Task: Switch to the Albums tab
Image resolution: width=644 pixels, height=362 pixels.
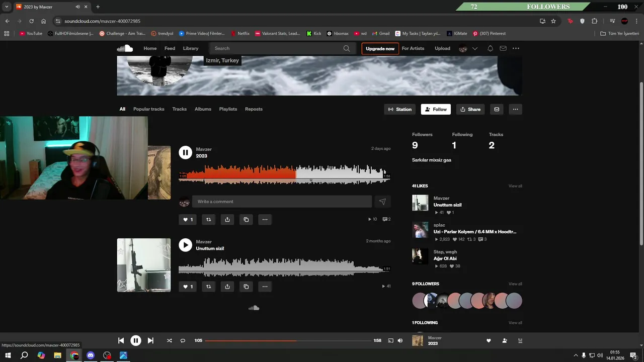Action: 203,109
